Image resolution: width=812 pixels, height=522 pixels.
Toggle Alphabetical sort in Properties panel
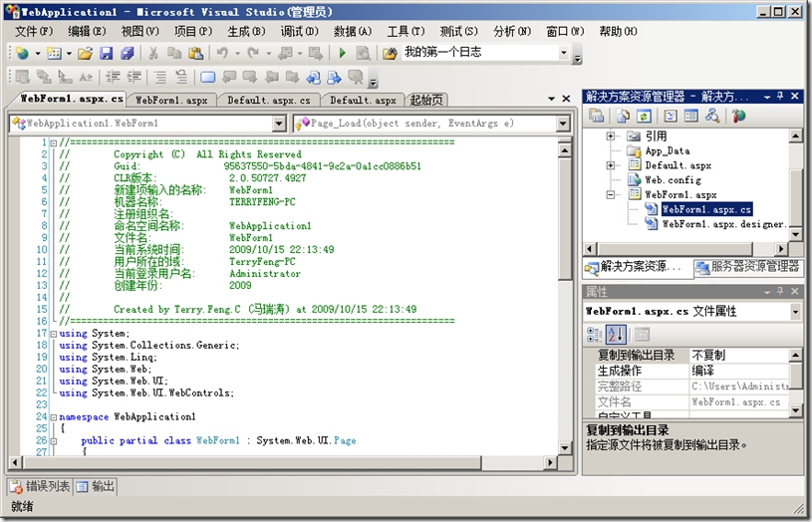tap(615, 335)
